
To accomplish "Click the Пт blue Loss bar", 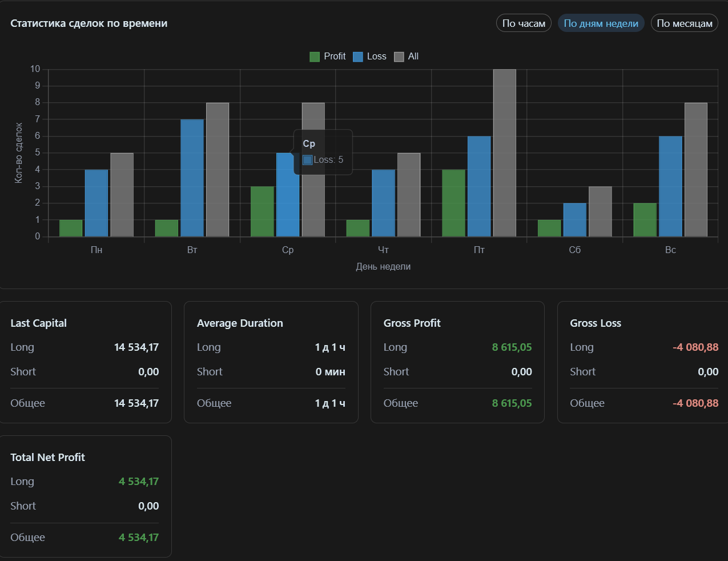I will point(479,186).
